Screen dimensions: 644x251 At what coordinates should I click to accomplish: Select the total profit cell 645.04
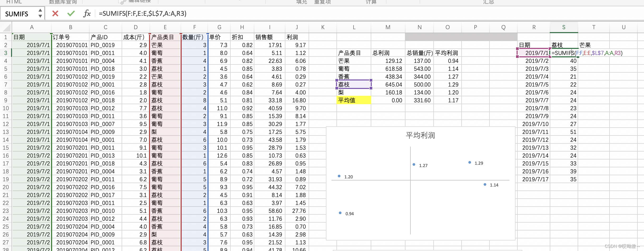pyautogui.click(x=388, y=84)
